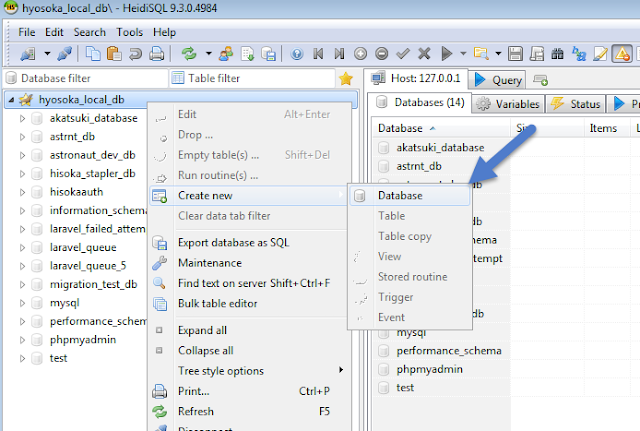Choose Find text on server menu entry

tap(249, 283)
